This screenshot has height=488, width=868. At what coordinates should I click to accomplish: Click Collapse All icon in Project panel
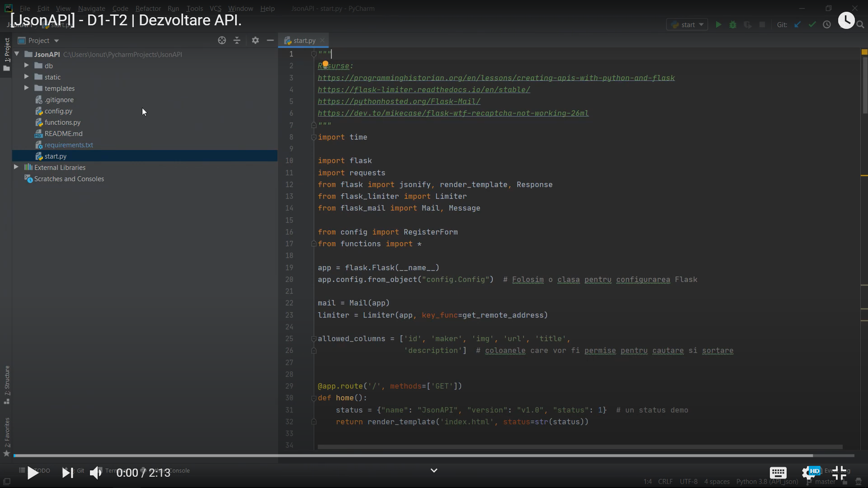coord(237,41)
